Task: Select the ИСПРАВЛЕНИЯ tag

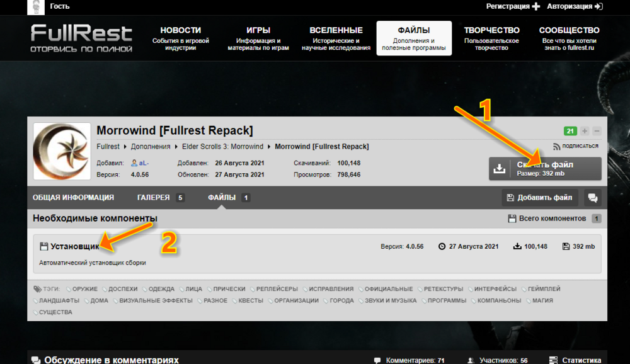Action: click(331, 289)
